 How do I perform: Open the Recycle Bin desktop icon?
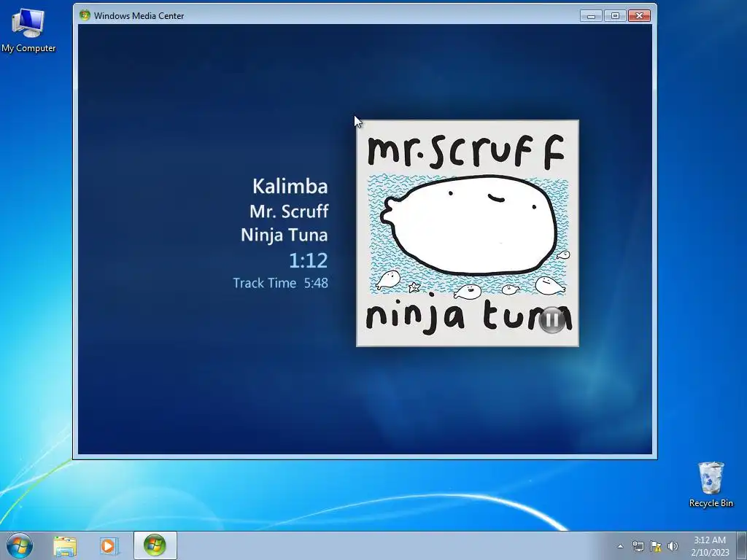[x=711, y=484]
